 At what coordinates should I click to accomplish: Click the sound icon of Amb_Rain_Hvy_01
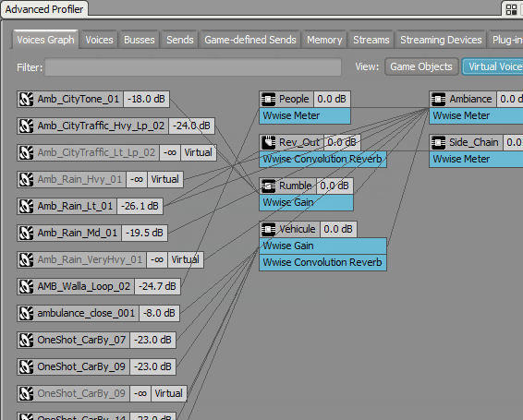pos(26,179)
